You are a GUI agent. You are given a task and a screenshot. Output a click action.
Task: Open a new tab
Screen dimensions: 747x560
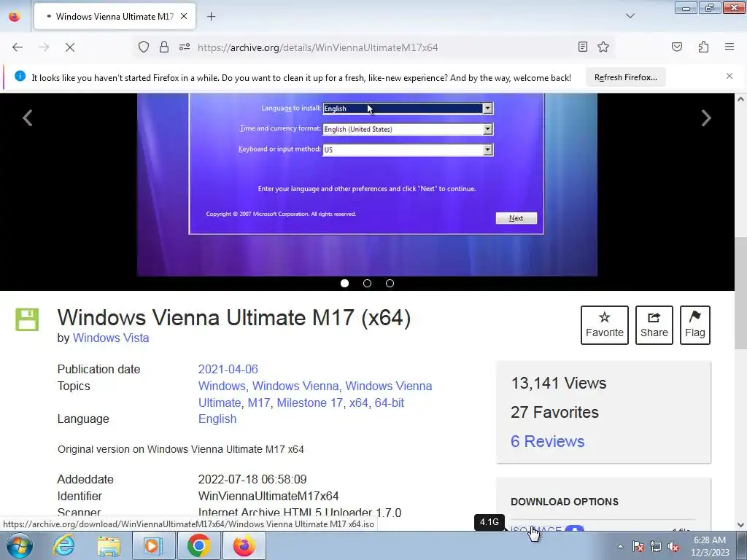[211, 17]
